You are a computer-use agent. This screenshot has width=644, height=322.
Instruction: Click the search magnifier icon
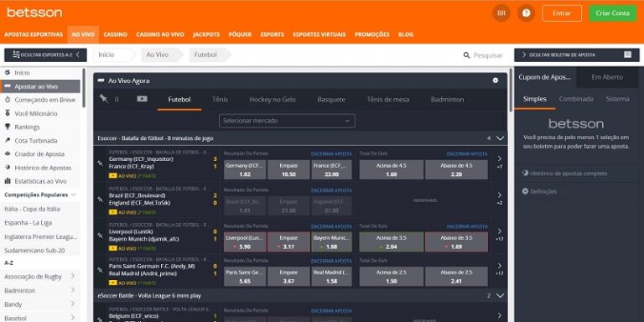pos(466,55)
